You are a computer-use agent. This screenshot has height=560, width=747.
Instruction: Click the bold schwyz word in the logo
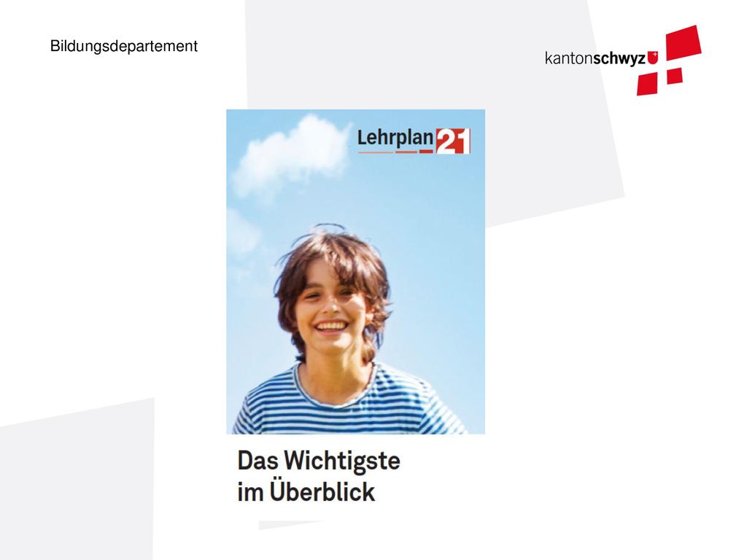point(620,58)
